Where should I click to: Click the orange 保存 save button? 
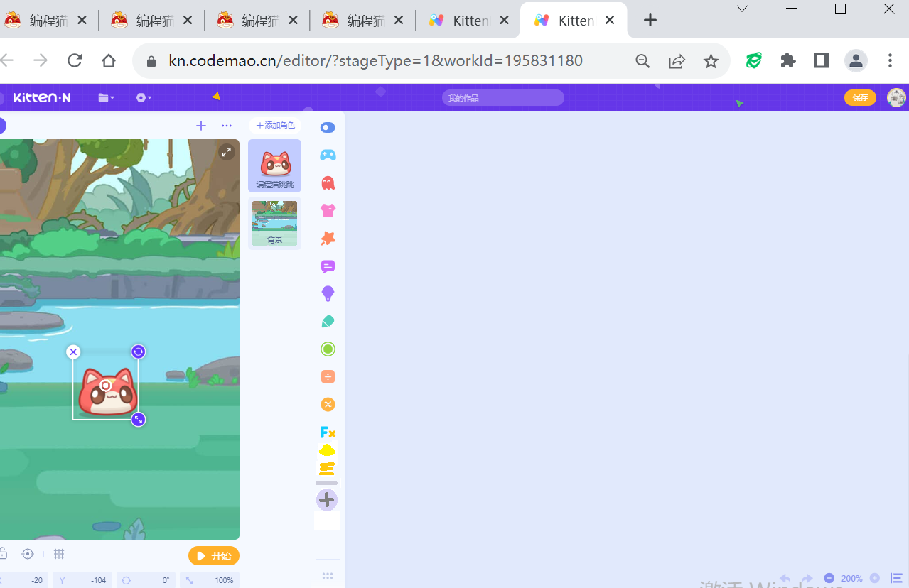860,97
